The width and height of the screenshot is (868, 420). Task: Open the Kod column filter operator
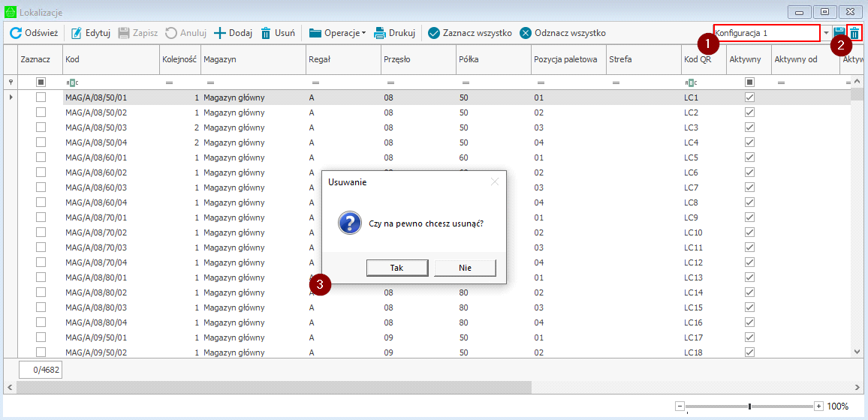(71, 82)
